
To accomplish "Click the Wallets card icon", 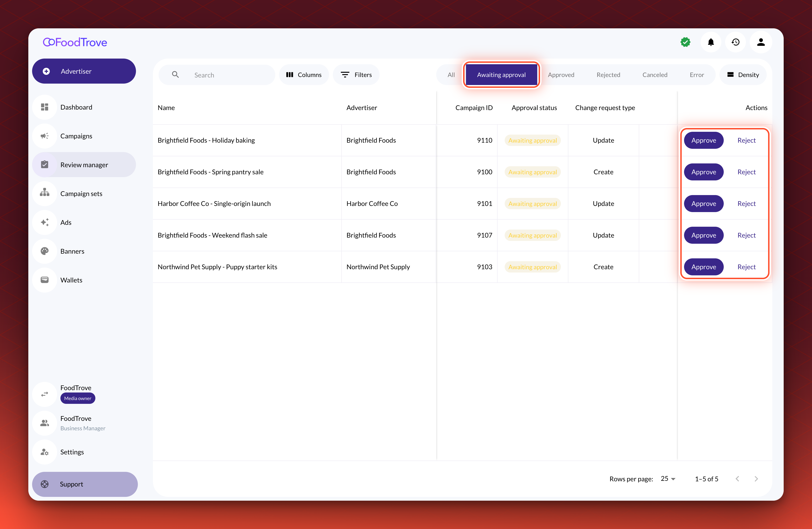I will click(44, 280).
